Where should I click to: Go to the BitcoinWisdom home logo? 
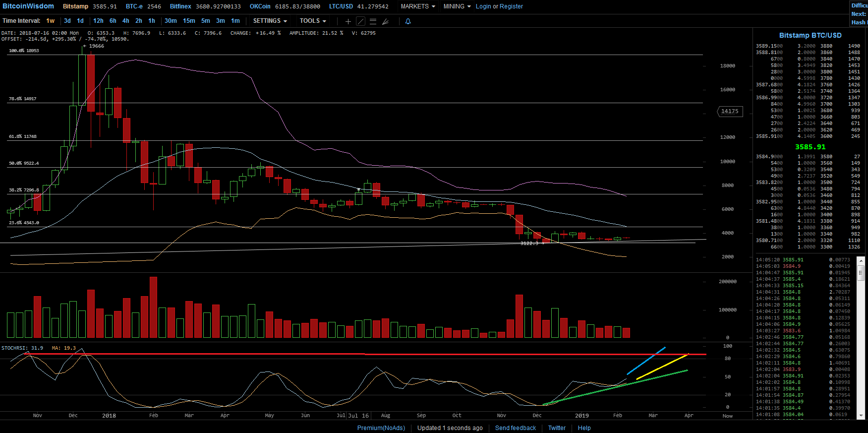28,6
